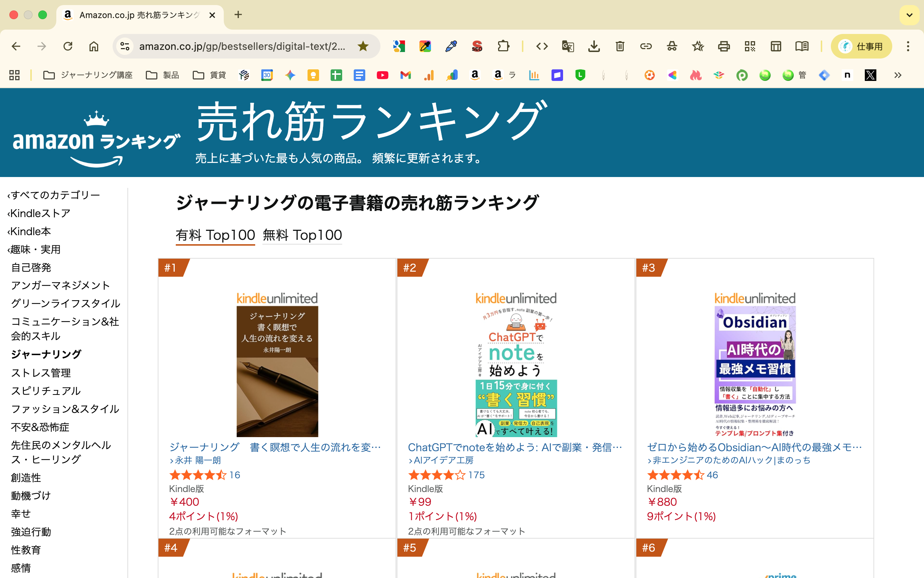Open the ジャーナリング講座 bookmark folder
The width and height of the screenshot is (924, 578).
coord(88,75)
